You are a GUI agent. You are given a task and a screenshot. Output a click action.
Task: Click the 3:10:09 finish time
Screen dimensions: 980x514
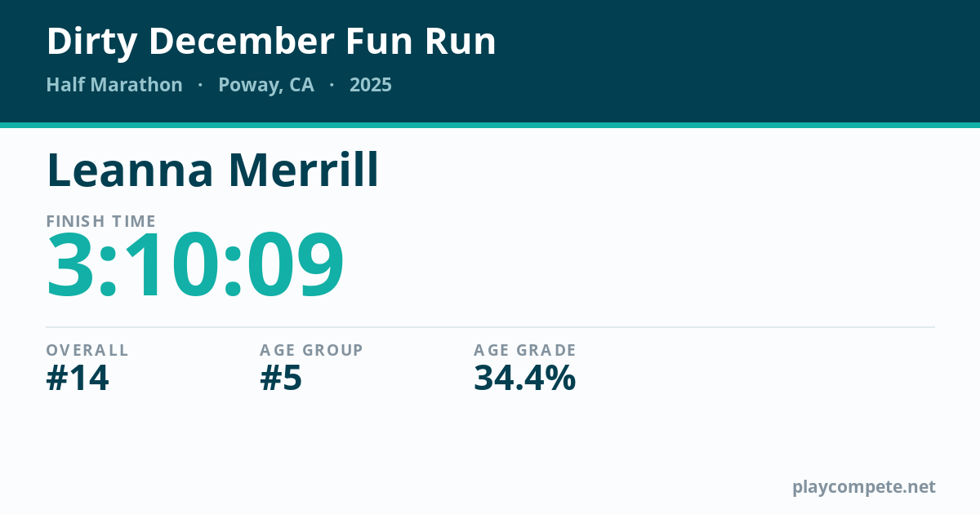195,266
